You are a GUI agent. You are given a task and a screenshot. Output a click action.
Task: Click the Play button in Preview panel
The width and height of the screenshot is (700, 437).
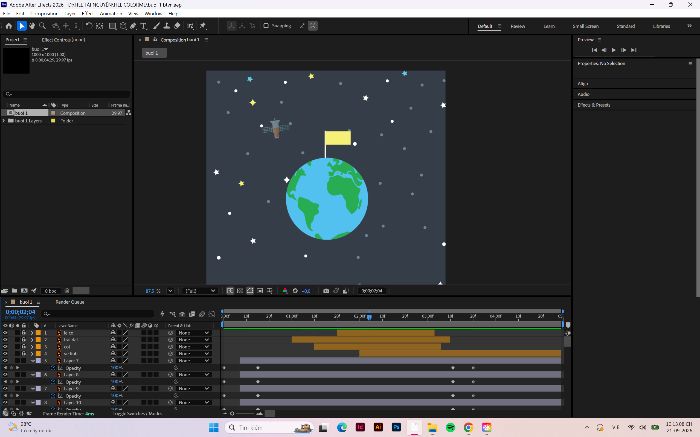coord(613,50)
